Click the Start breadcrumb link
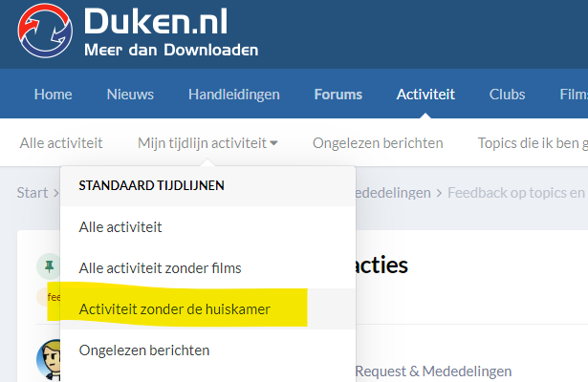This screenshot has width=588, height=382. 33,193
